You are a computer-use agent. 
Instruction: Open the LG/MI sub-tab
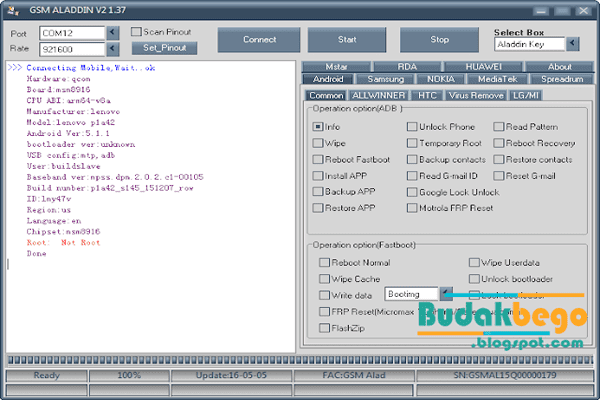tap(526, 95)
